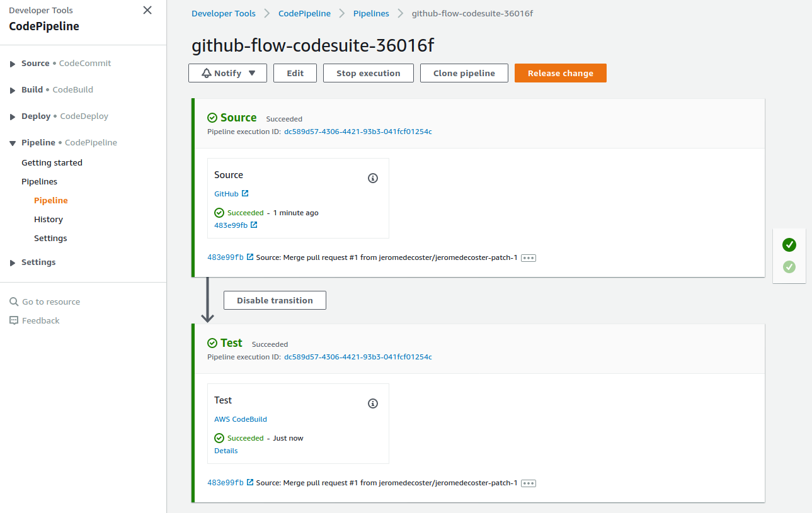Open the 483e99fb revision link at the bottom of the Test stage
812x513 pixels.
pyautogui.click(x=226, y=483)
